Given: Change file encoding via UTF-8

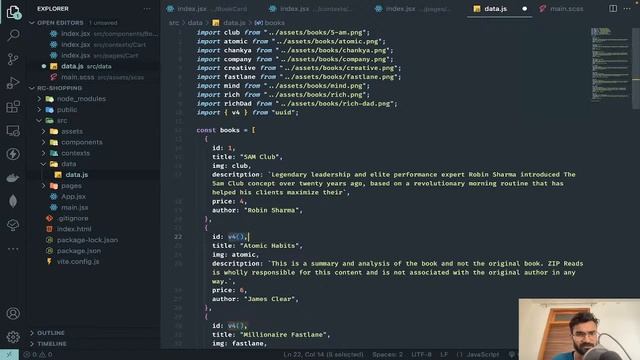Looking at the screenshot, I should [421, 354].
